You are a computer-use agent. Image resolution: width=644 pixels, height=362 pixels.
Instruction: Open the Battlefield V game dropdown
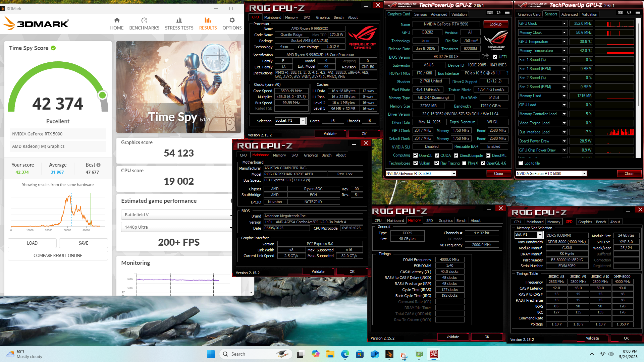coord(177,215)
